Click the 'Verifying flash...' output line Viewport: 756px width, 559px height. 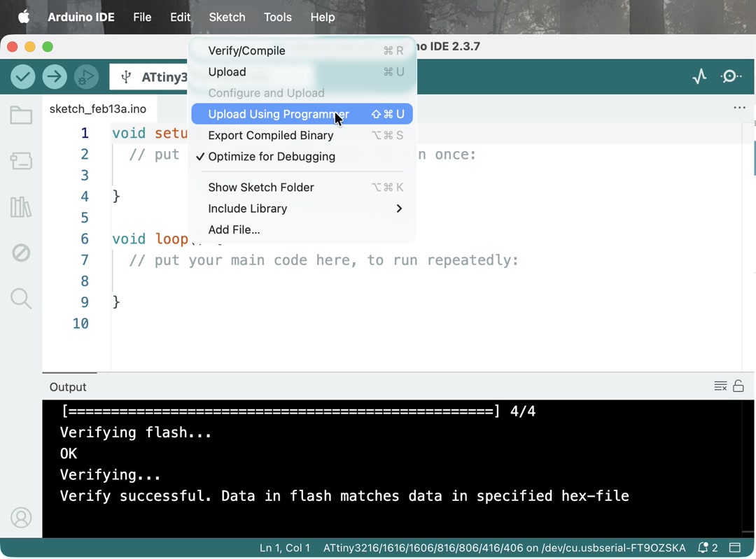pos(136,432)
